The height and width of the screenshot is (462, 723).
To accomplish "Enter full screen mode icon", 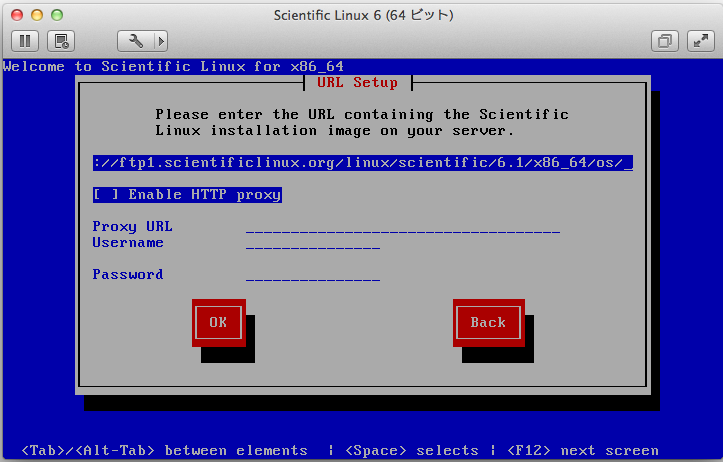I will tap(700, 41).
